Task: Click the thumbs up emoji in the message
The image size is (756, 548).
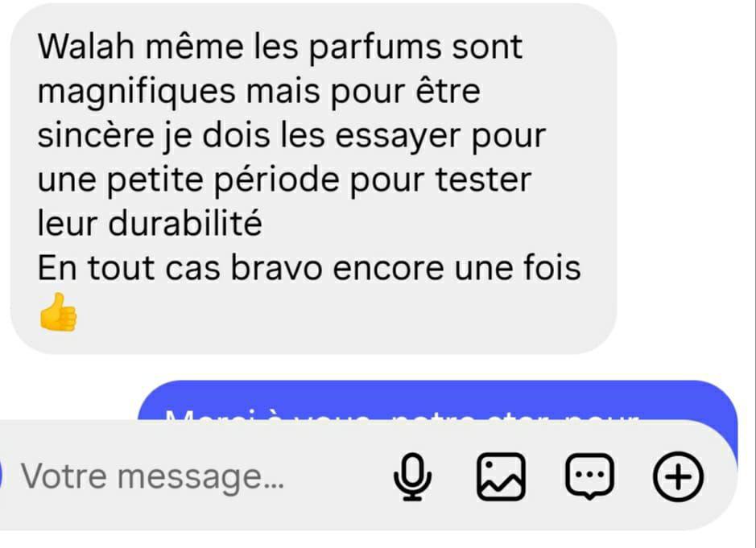Action: tap(58, 312)
